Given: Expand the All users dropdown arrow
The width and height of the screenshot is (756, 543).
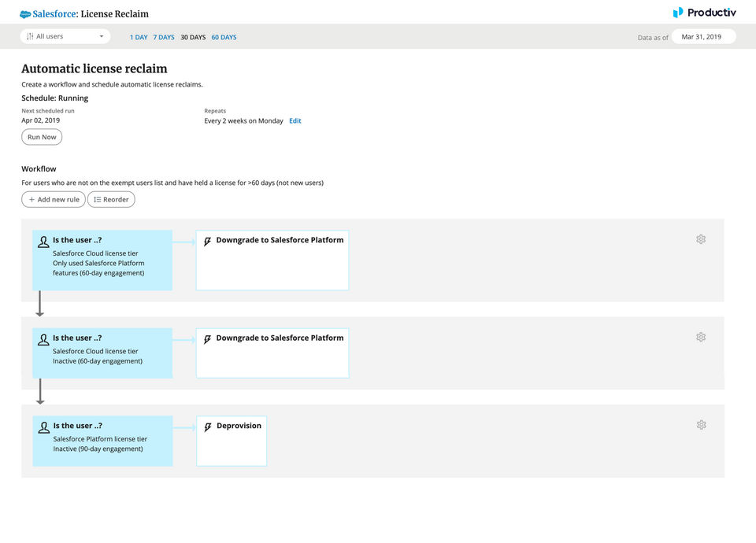Looking at the screenshot, I should click(102, 36).
